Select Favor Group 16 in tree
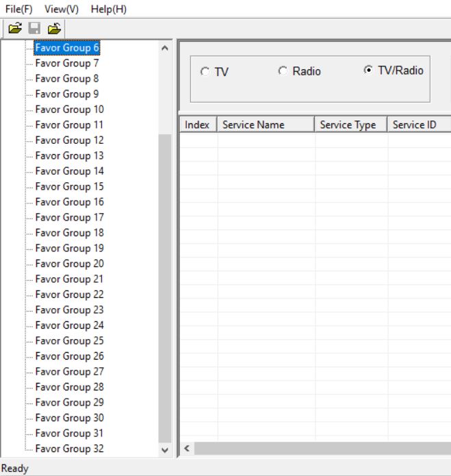The width and height of the screenshot is (451, 476). [69, 202]
